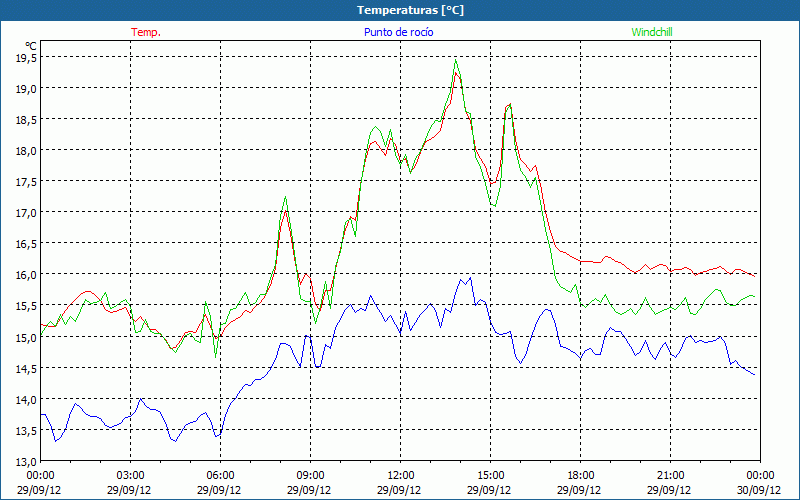
Task: Click the Temperaturas [°C] chart title
Action: pyautogui.click(x=410, y=10)
